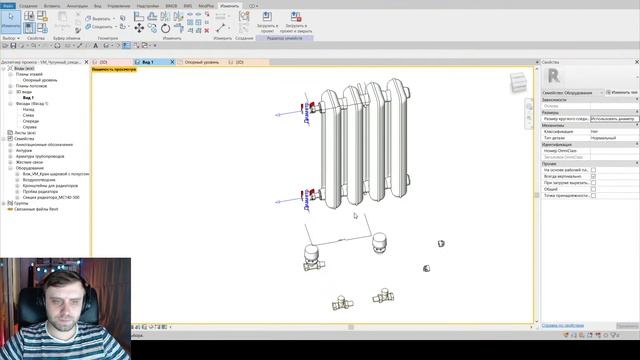Click the Размер круглого соединения value field
Viewport: 640px width, 360px height.
tap(614, 119)
